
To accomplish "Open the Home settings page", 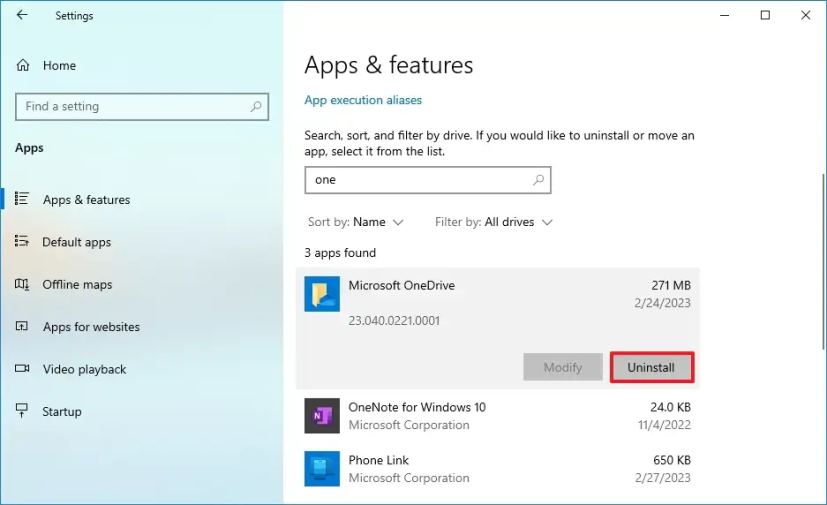I will point(59,65).
